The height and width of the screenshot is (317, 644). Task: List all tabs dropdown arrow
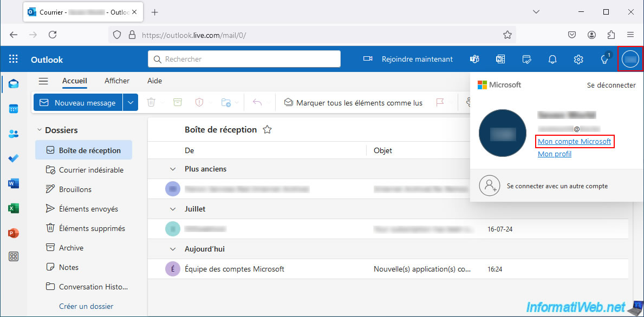pos(536,12)
